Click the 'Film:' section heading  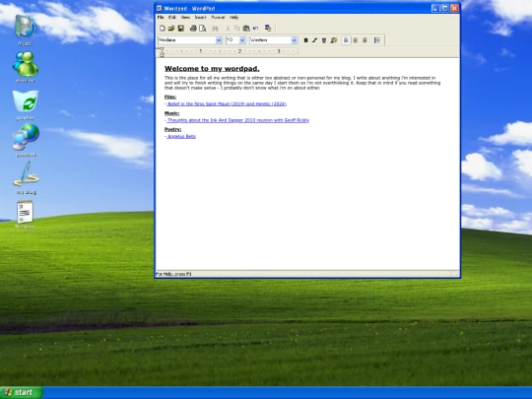pyautogui.click(x=170, y=97)
